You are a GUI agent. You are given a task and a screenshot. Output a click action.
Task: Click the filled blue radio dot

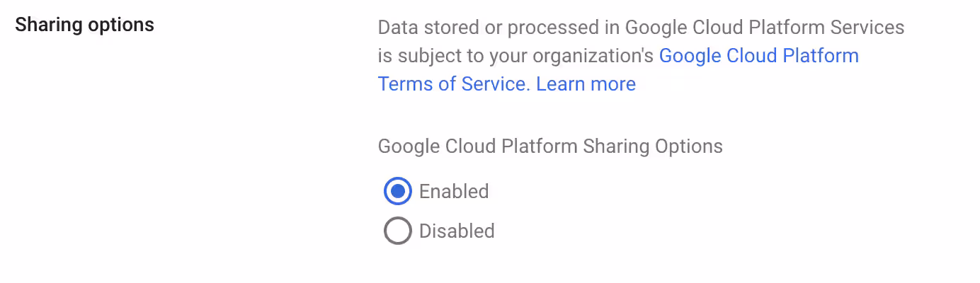pyautogui.click(x=397, y=191)
